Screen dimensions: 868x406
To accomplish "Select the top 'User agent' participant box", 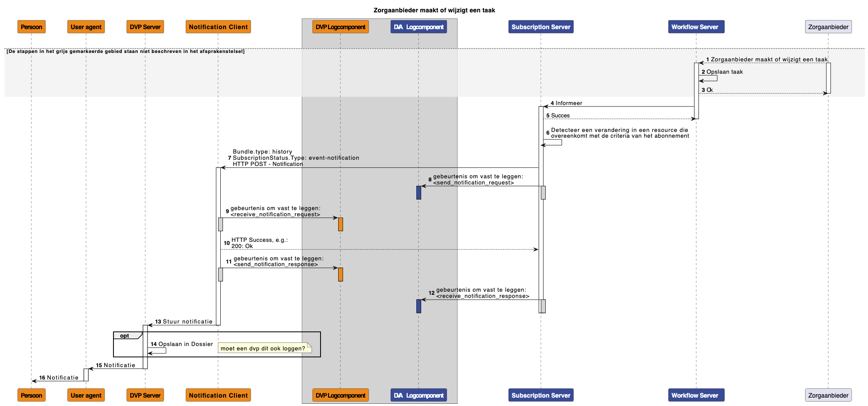I will coord(86,27).
